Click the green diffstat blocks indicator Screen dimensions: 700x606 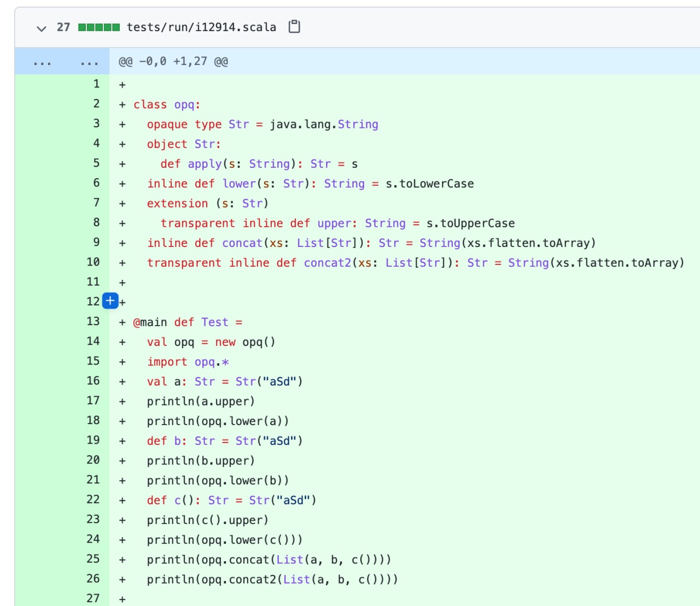(98, 27)
